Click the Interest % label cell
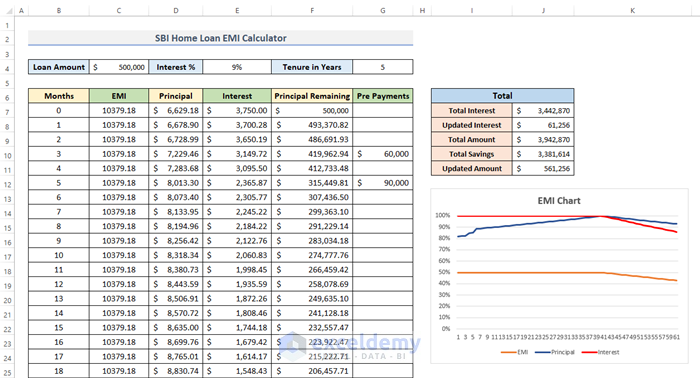The height and width of the screenshot is (378, 700). (x=175, y=67)
